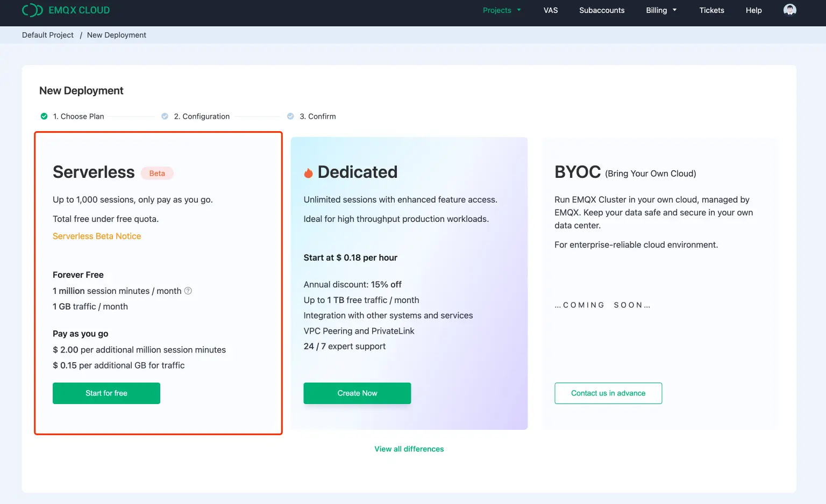This screenshot has height=504, width=826.
Task: Click View all differences link
Action: click(409, 449)
